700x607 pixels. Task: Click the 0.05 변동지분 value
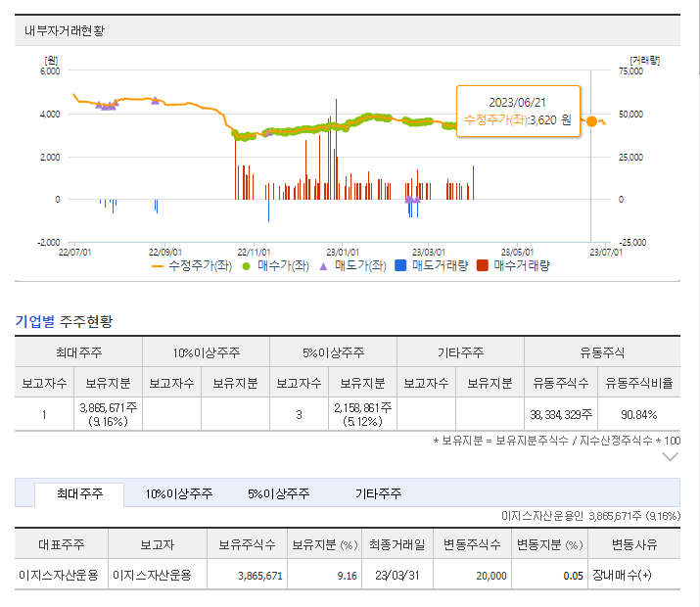click(x=573, y=576)
